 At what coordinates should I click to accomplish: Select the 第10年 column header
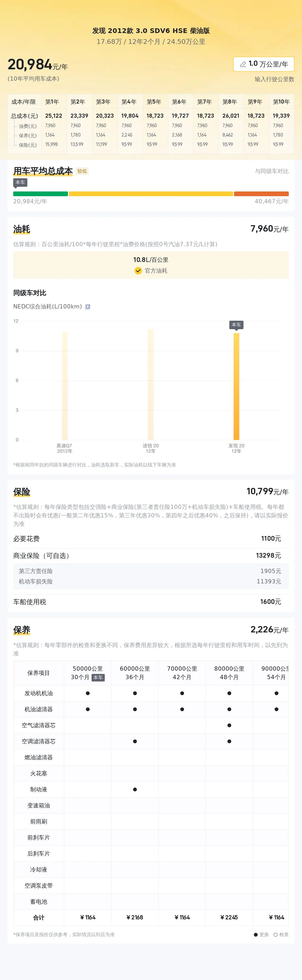(281, 102)
